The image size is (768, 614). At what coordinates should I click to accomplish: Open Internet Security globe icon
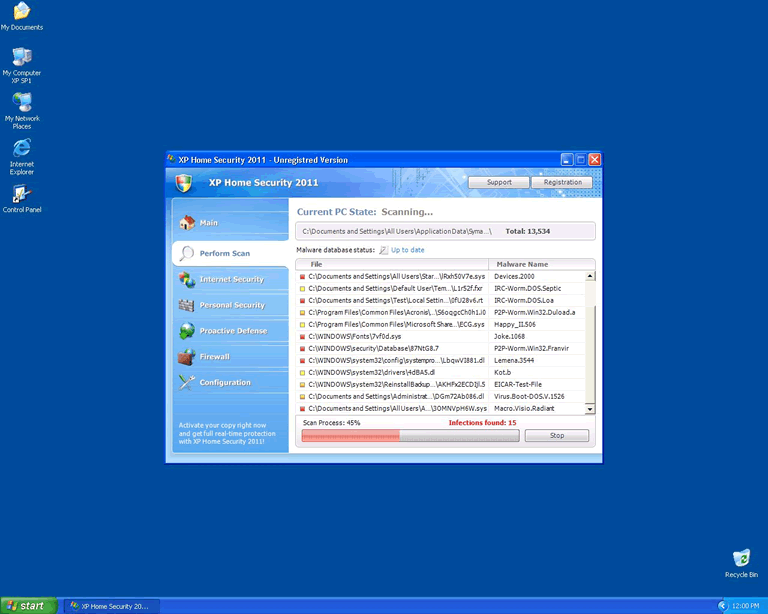pyautogui.click(x=186, y=280)
